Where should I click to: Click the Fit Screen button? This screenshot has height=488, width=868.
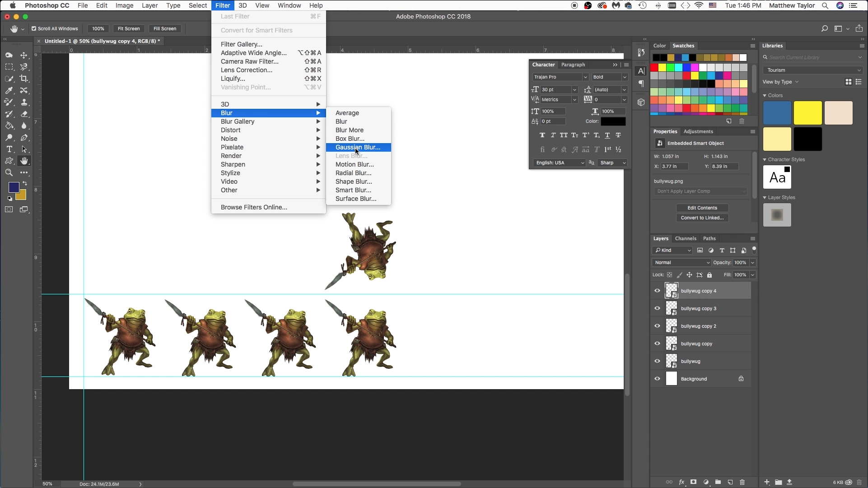129,28
